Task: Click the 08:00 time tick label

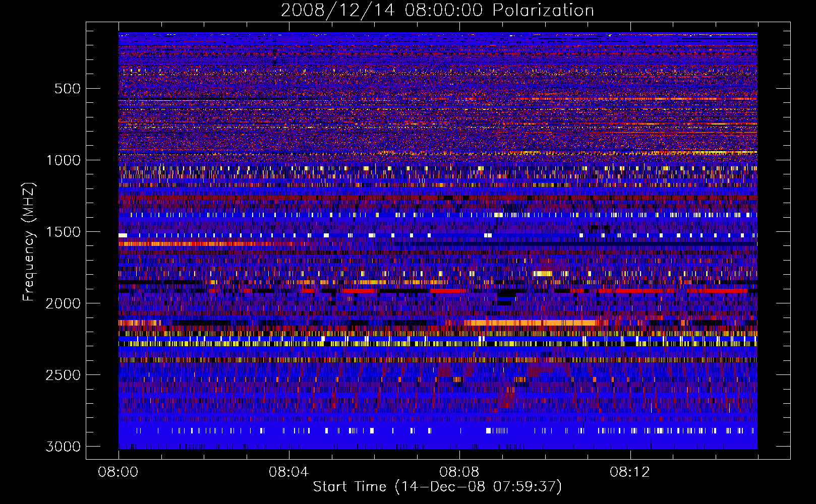Action: [118, 472]
